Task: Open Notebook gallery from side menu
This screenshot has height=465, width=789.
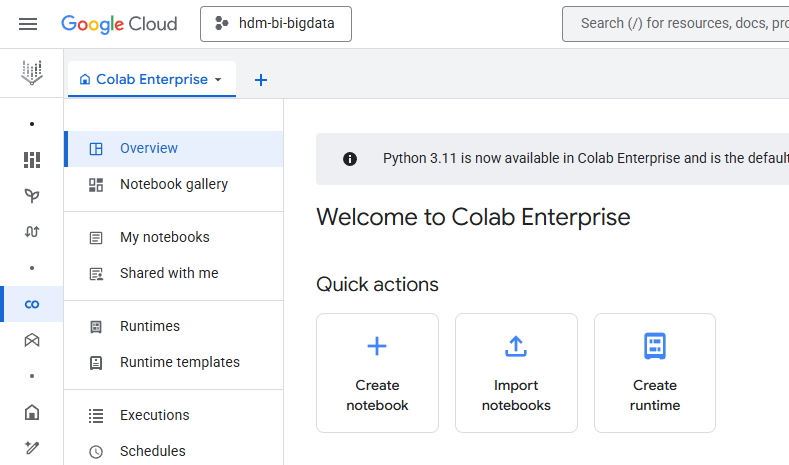Action: [x=174, y=184]
